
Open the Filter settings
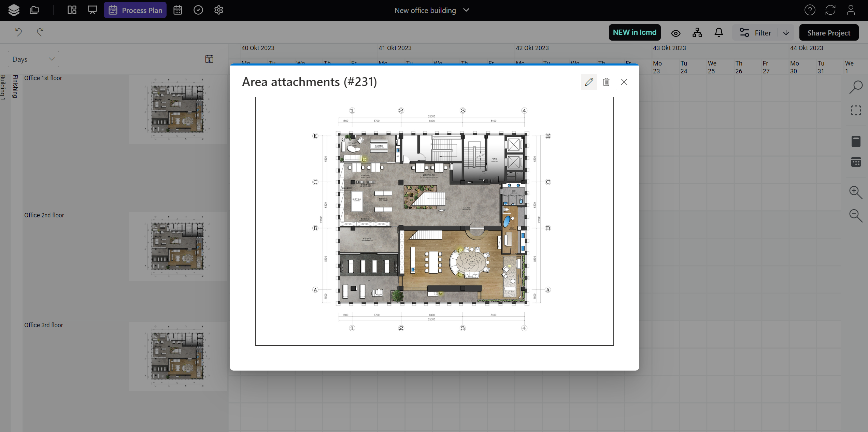(755, 33)
